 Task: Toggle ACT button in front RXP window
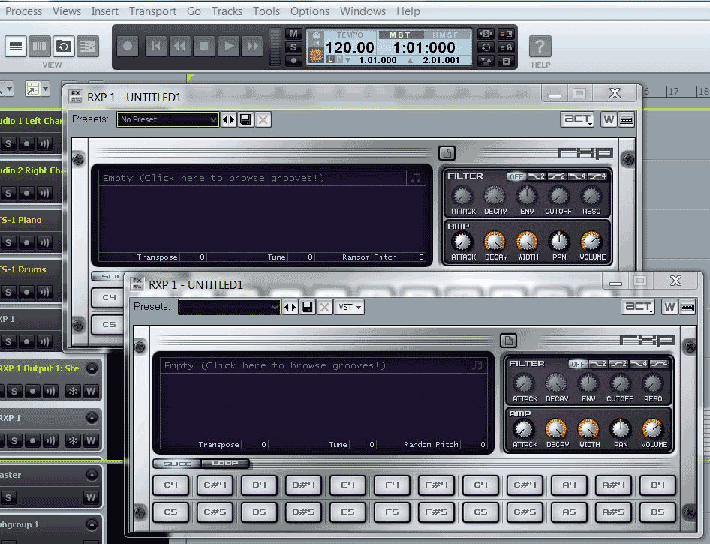[639, 307]
